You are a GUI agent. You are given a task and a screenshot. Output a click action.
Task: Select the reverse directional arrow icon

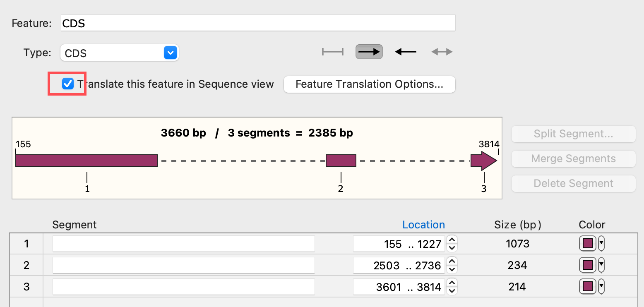pos(406,52)
